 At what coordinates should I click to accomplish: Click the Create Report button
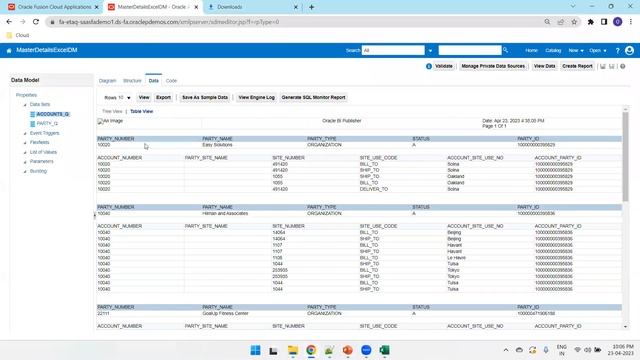click(577, 66)
